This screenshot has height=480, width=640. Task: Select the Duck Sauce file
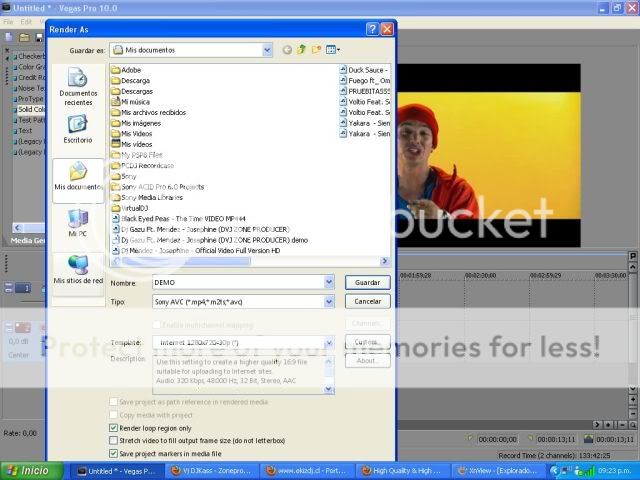coord(365,70)
